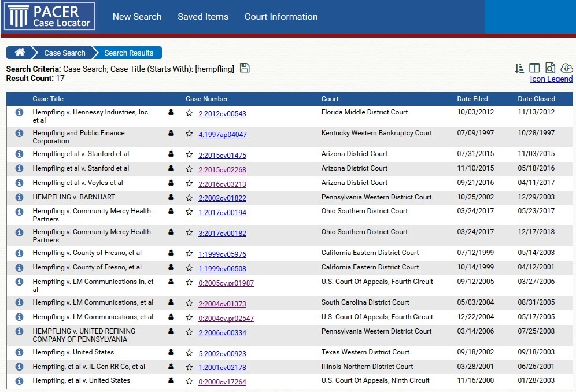Viewport: 576px width, 392px height.
Task: Star case 2:2002cv01822 as a saved item
Action: tap(189, 198)
